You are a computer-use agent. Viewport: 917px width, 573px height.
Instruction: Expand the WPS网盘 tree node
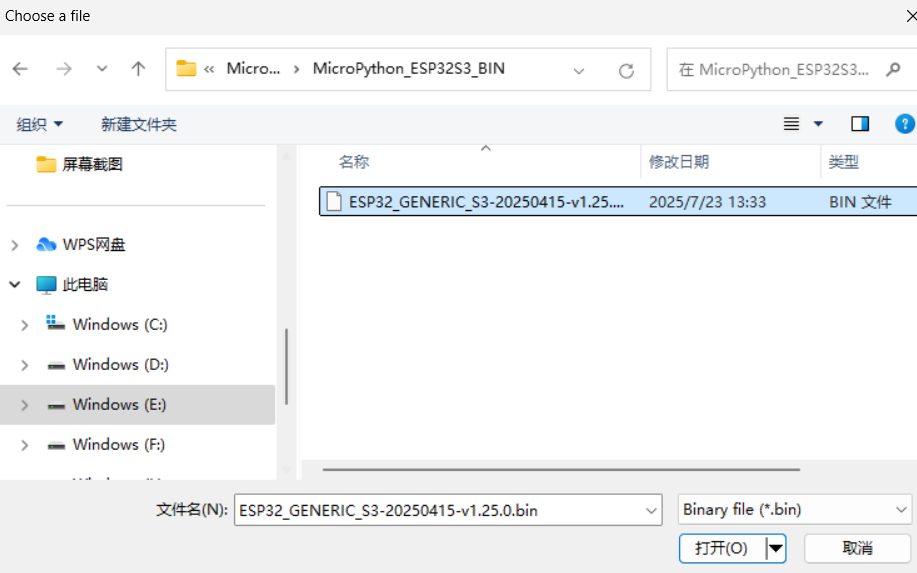15,245
